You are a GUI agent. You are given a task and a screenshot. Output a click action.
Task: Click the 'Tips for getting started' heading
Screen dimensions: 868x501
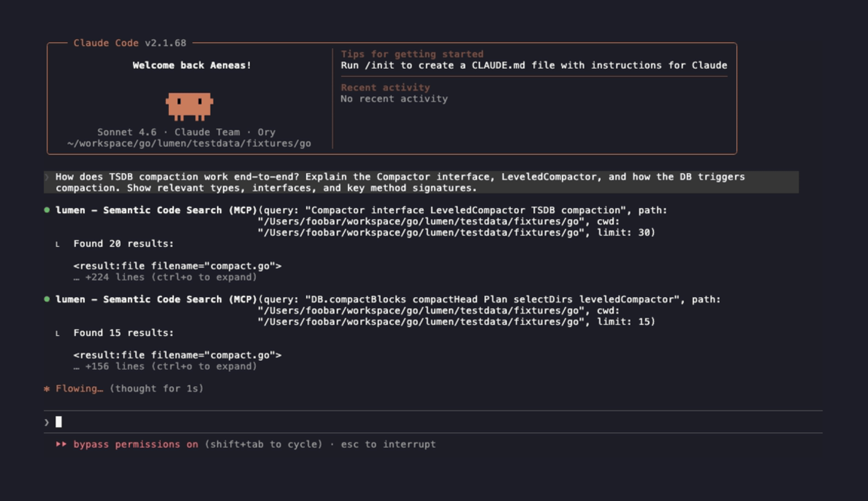click(x=412, y=54)
